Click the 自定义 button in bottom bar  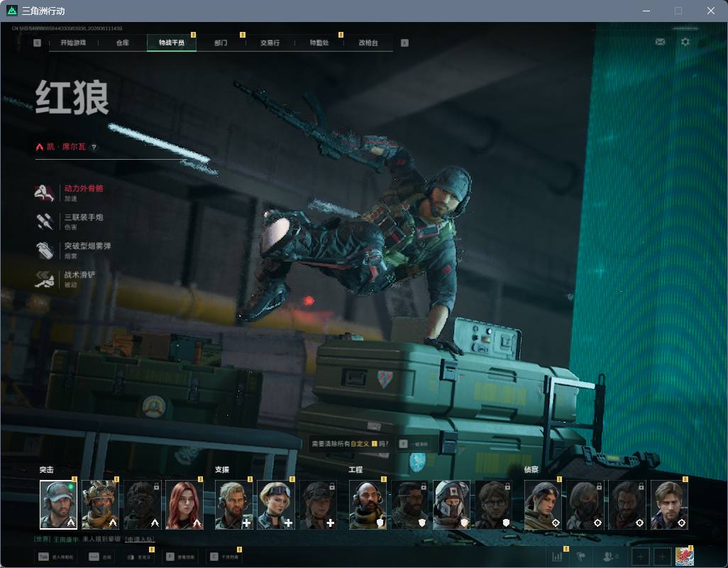click(x=139, y=557)
